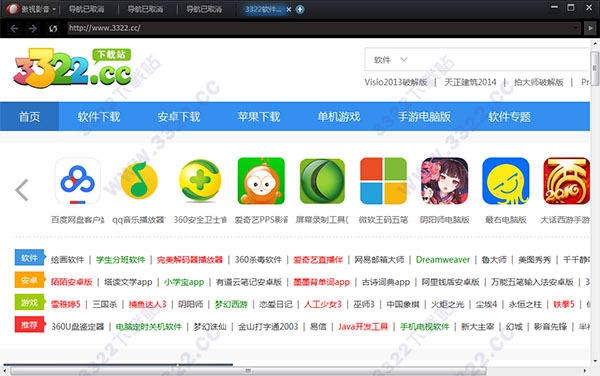Viewport: 600px width, 376px height.
Task: Open a new tab with plus icon
Action: point(300,10)
